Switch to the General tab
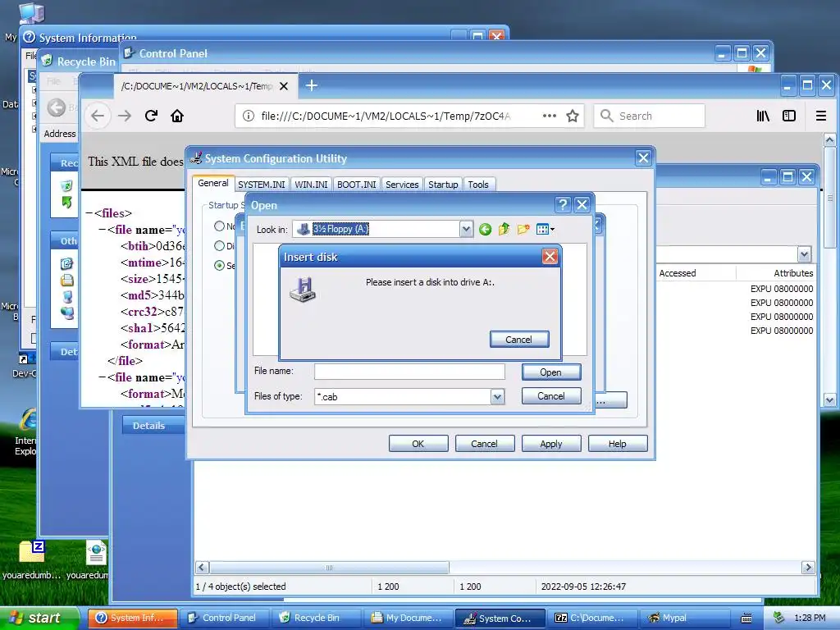840x630 pixels. click(212, 183)
